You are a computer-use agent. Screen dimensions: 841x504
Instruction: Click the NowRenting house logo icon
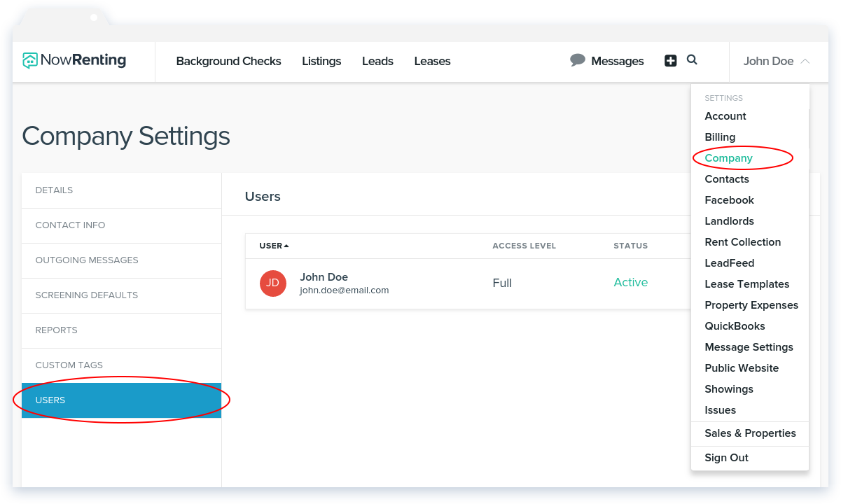tap(30, 61)
